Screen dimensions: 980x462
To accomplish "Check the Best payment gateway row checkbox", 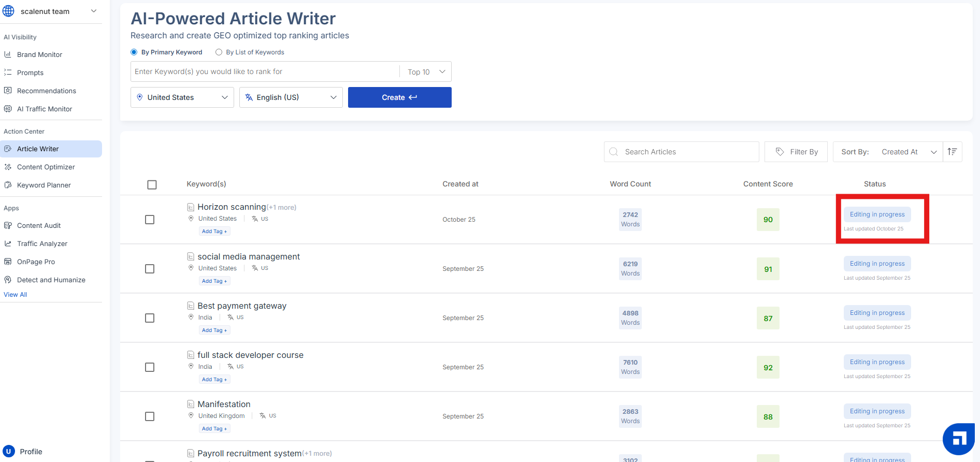I will [x=150, y=318].
